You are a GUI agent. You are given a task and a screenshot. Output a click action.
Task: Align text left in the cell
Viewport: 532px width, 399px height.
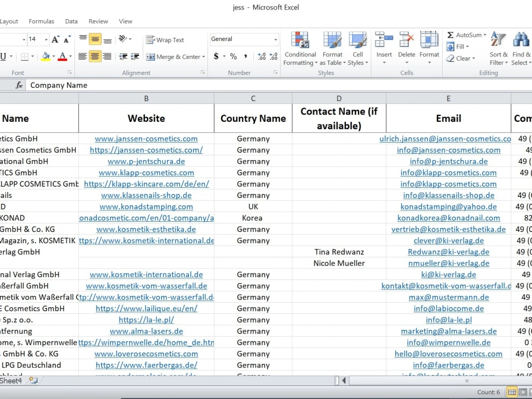coord(82,56)
